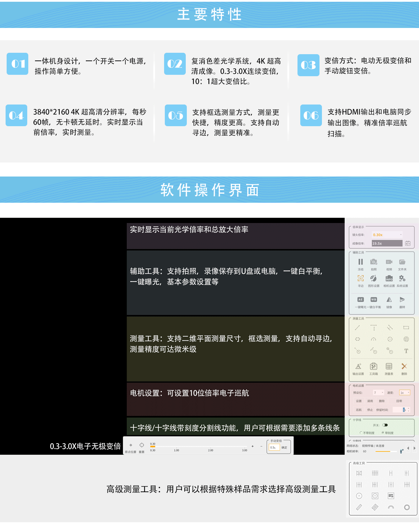Toggle the 十字线 crosshair switch
The width and height of the screenshot is (419, 532).
coord(385,425)
